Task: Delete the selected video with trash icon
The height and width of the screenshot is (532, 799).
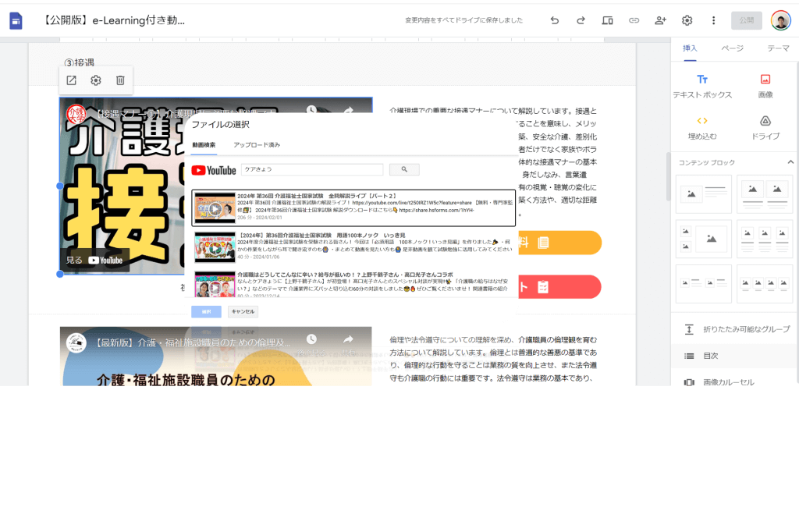Action: click(120, 80)
